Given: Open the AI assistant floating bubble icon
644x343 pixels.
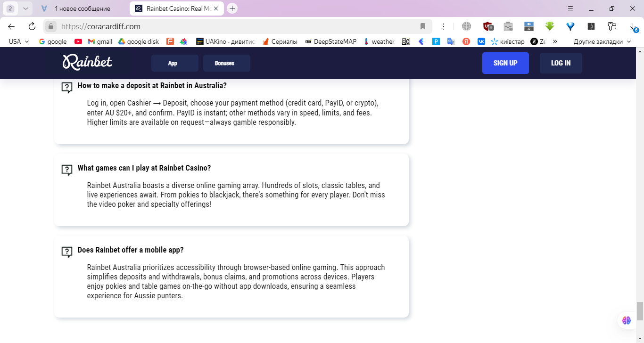Looking at the screenshot, I should pos(627,320).
